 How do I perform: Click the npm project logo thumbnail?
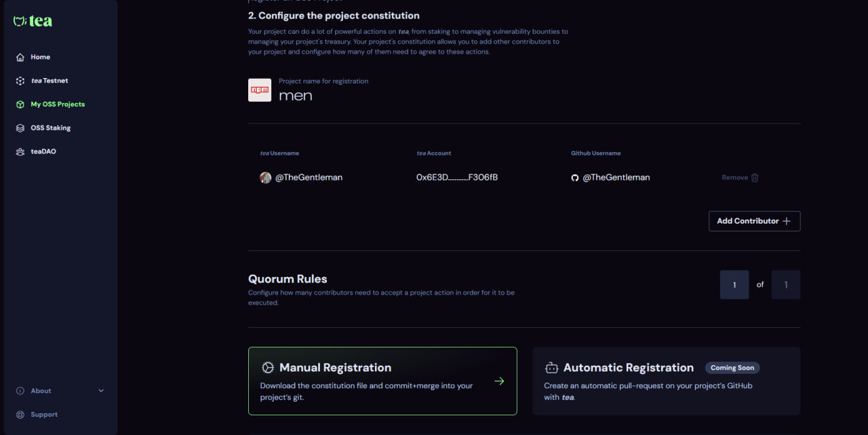[x=260, y=90]
